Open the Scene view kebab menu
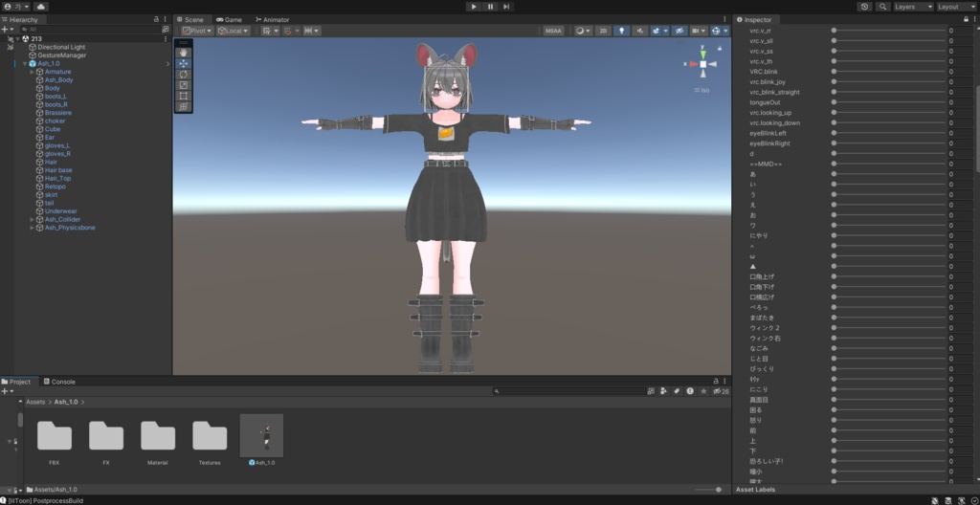Screen dimensions: 980x505 pyautogui.click(x=725, y=19)
